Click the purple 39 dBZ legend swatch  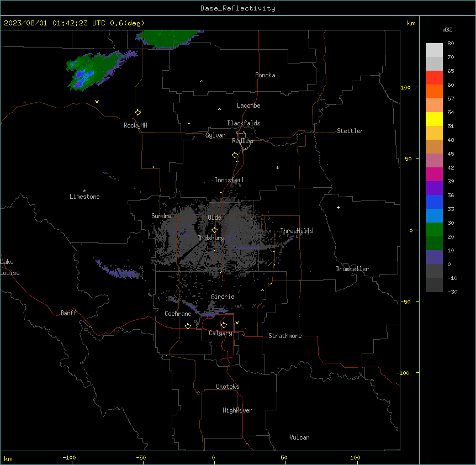coord(434,188)
